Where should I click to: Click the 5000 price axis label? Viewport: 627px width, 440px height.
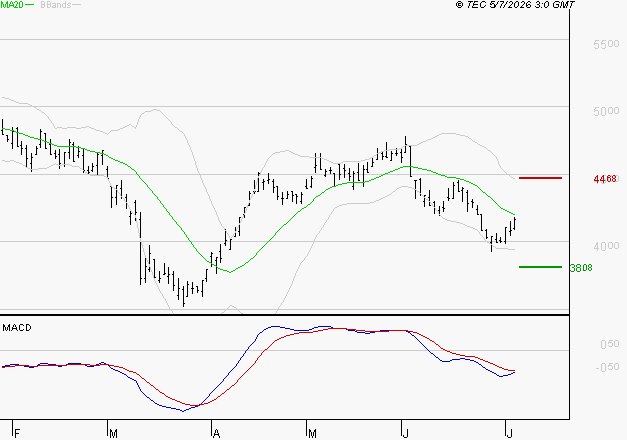click(x=606, y=111)
